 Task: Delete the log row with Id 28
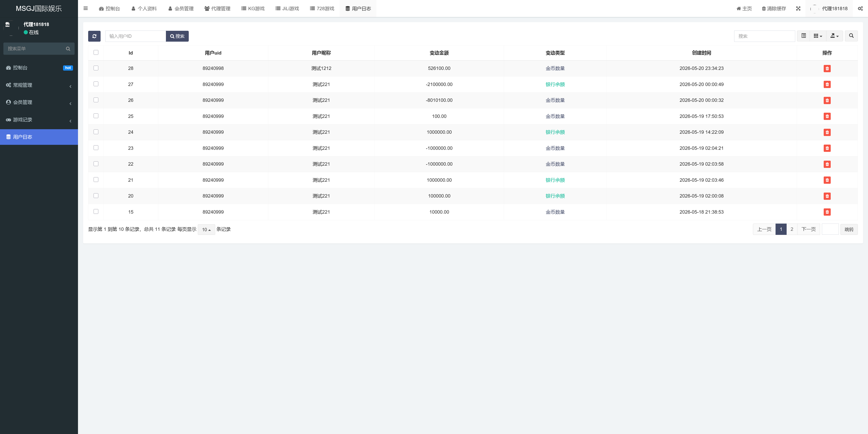(827, 69)
